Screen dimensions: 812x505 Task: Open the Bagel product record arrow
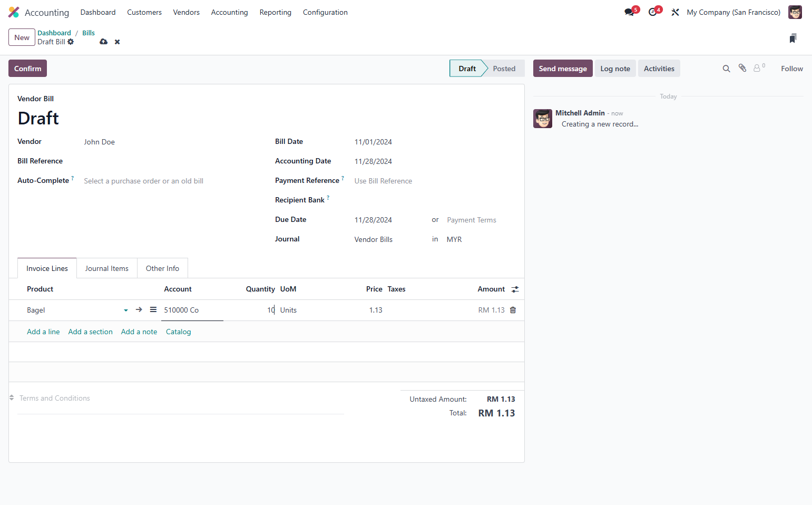click(x=139, y=309)
